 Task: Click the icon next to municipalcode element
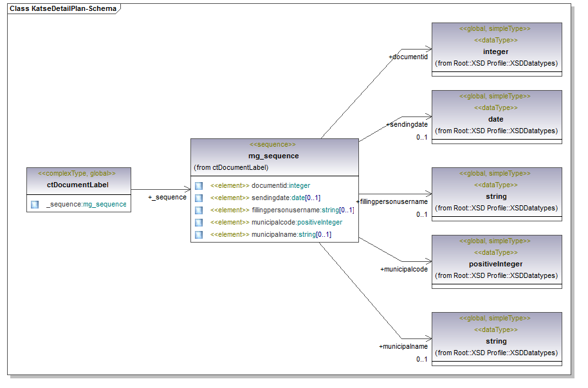pyautogui.click(x=199, y=223)
